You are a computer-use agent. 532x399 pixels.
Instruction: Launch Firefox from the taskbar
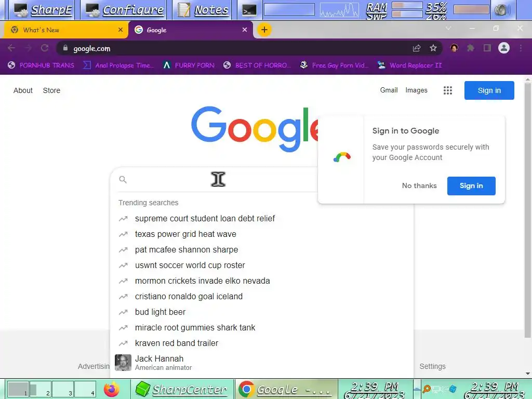[112, 389]
